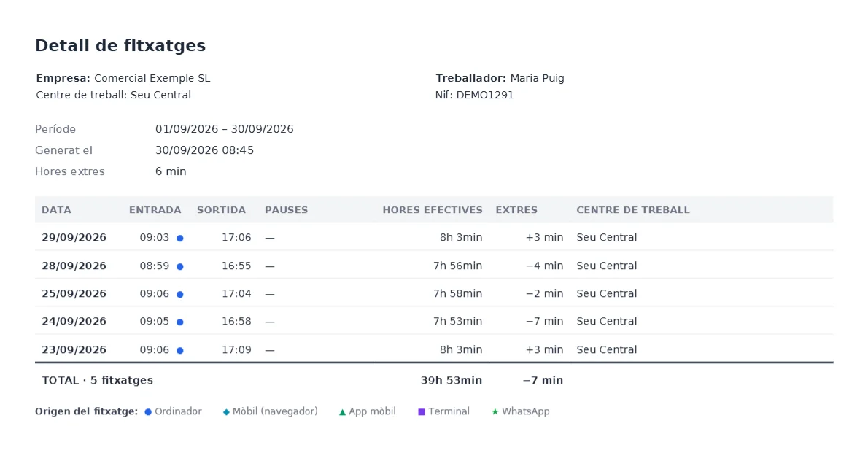The image size is (868, 461).
Task: Click the EXTRES column header
Action: 516,210
